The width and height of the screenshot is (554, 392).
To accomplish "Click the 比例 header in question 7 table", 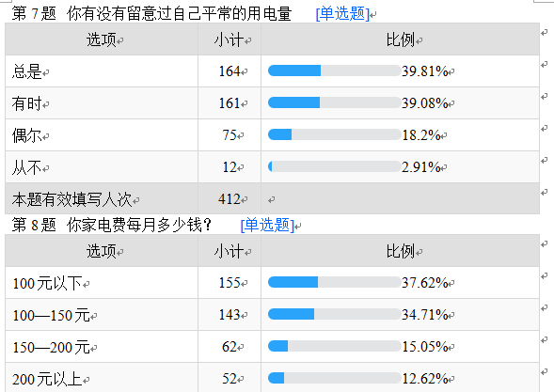I will click(x=400, y=39).
